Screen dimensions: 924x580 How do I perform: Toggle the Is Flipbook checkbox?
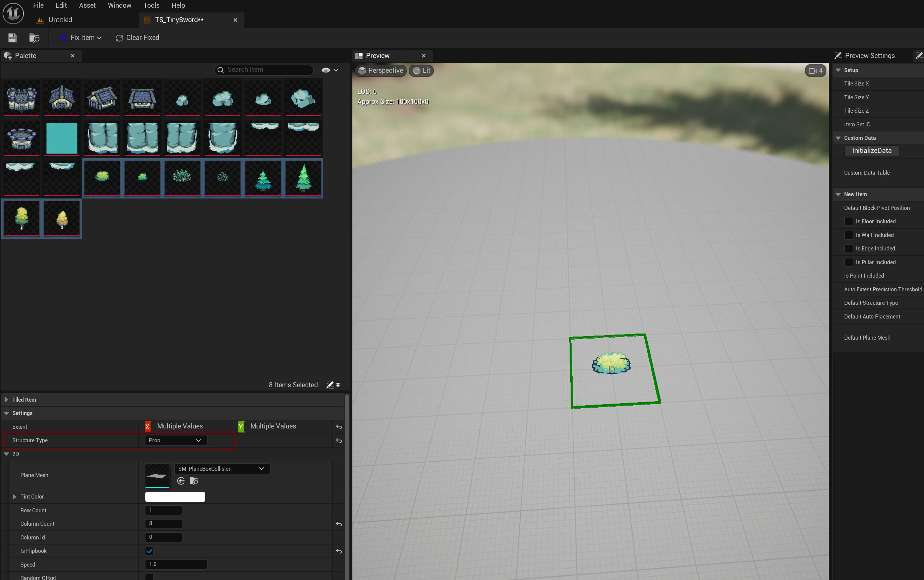point(150,551)
